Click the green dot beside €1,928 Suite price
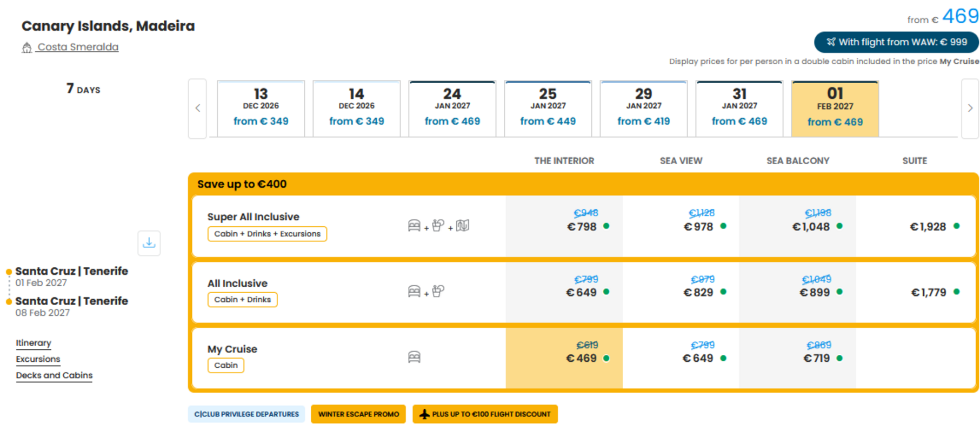Screen dimensions: 980x432 tap(957, 226)
